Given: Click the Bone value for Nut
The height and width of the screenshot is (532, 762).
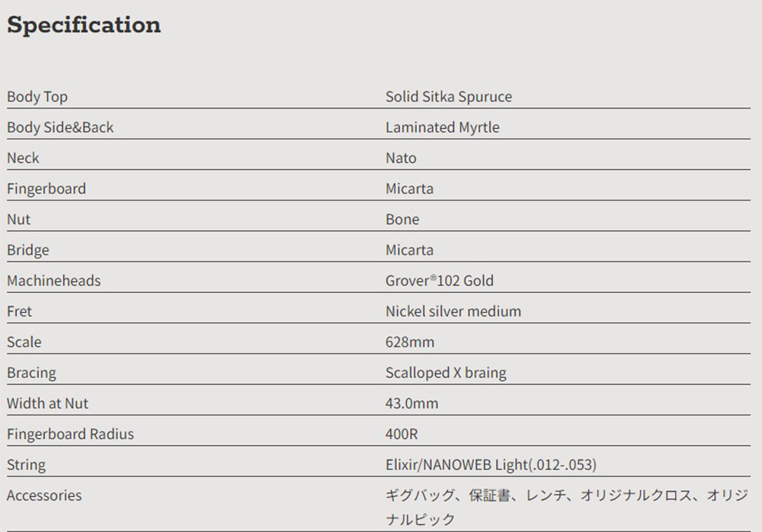Looking at the screenshot, I should pyautogui.click(x=402, y=220).
